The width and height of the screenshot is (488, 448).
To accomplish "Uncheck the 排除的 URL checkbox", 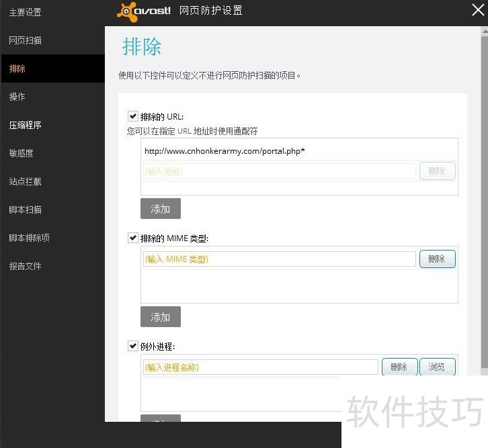I will pos(133,116).
